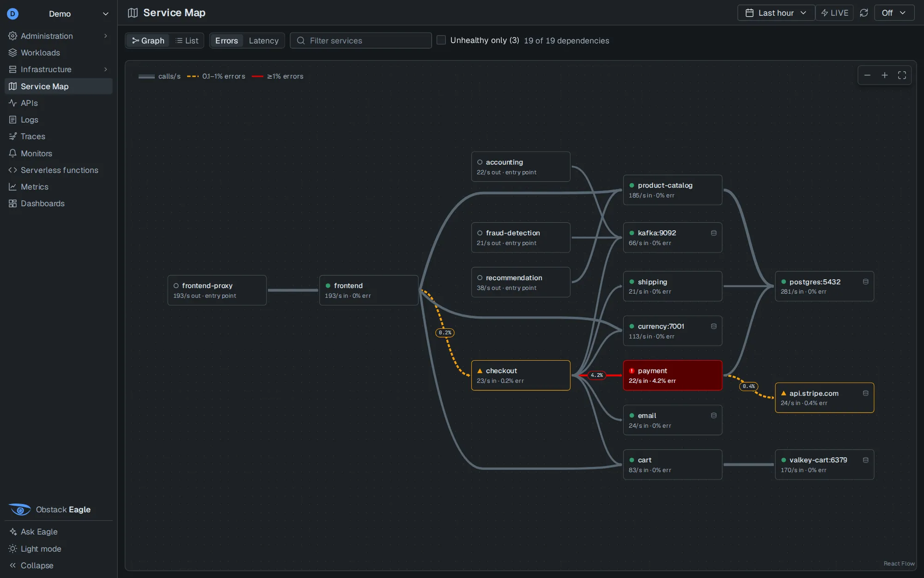Select the product-catalog node
Image resolution: width=924 pixels, height=578 pixels.
coord(672,190)
